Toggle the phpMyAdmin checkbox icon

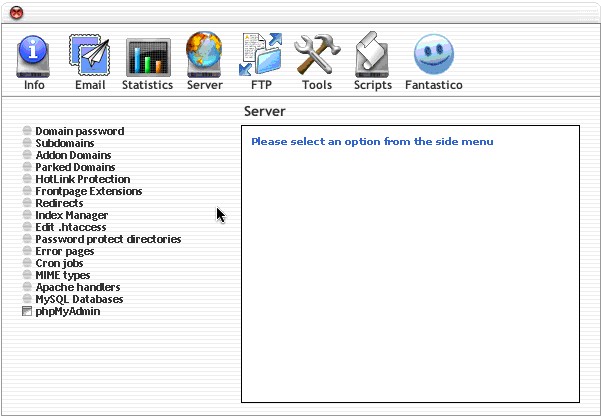[x=27, y=312]
